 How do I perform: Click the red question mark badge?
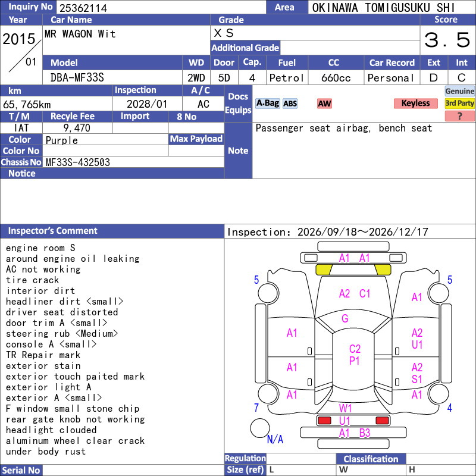pos(459,116)
